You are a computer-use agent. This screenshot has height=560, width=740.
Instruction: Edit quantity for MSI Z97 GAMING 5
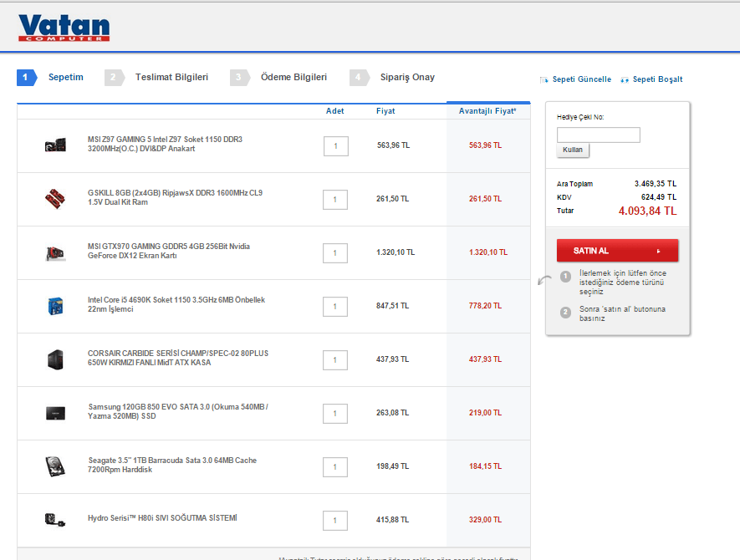(336, 146)
